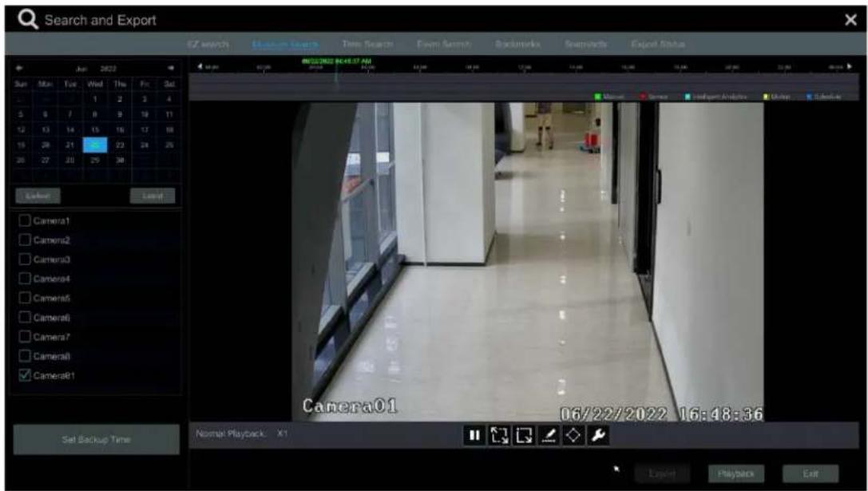This screenshot has height=491, width=868.
Task: Open the Snapshots tab
Action: [x=585, y=44]
